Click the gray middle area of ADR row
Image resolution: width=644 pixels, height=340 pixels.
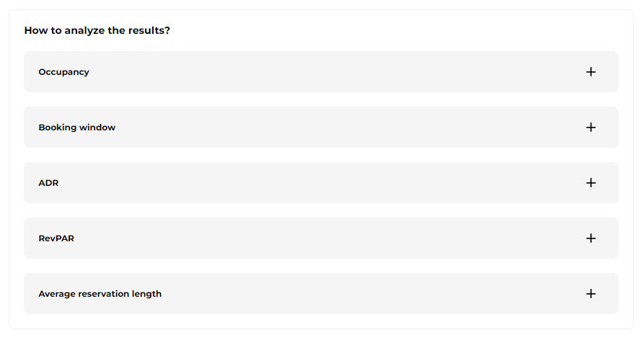click(321, 182)
